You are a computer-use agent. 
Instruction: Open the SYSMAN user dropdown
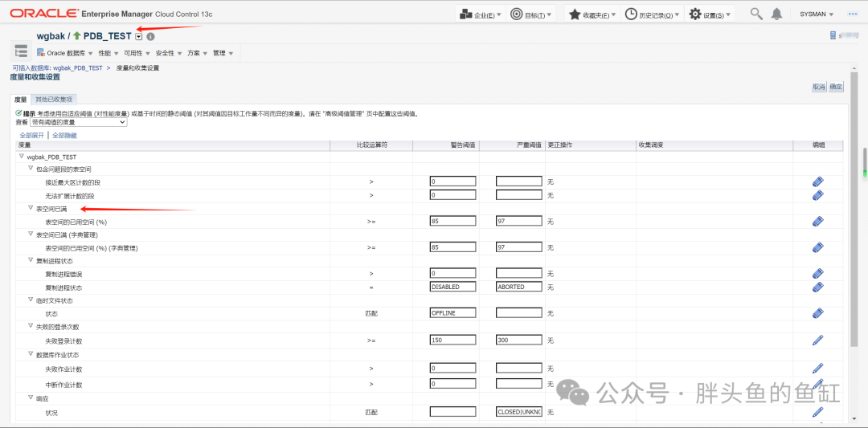pos(817,14)
